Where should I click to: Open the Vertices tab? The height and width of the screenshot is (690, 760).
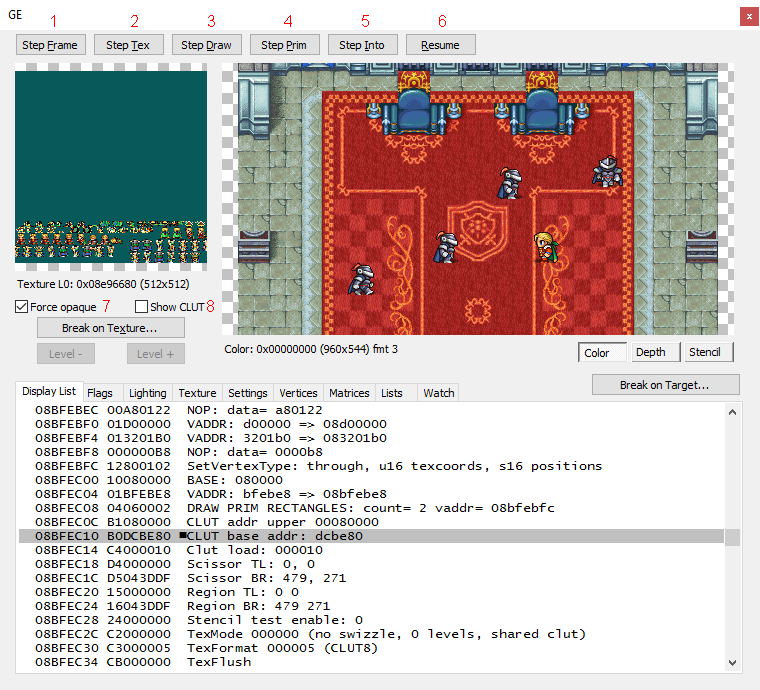coord(298,393)
